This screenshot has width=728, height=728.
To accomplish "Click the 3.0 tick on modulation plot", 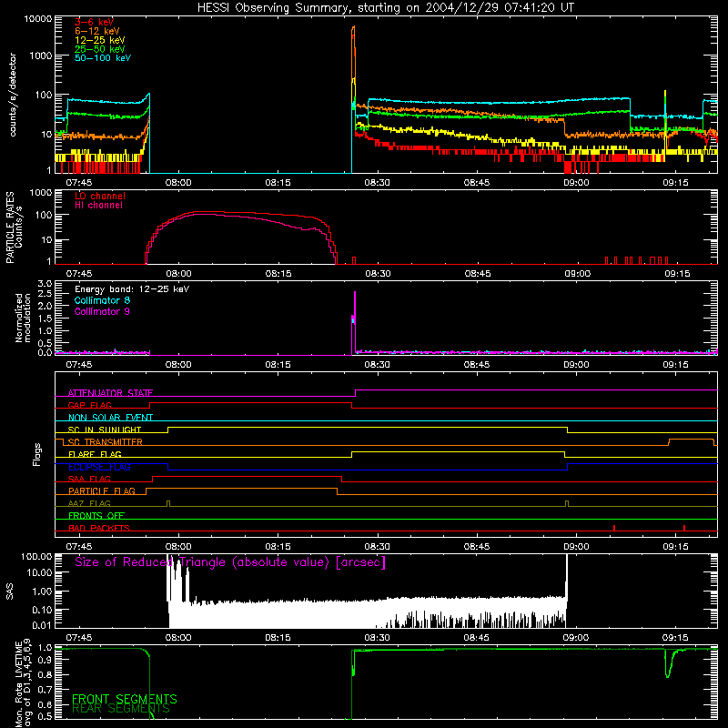I will pos(45,284).
